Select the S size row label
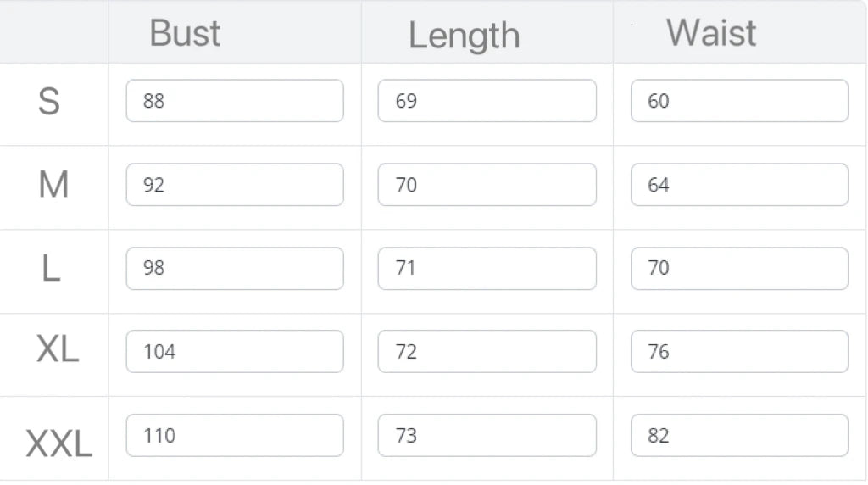Screen dimensions: 868x485 coord(49,102)
